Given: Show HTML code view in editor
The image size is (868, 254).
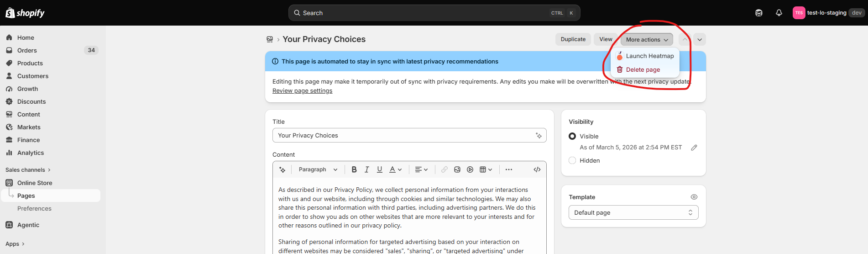Looking at the screenshot, I should point(537,169).
